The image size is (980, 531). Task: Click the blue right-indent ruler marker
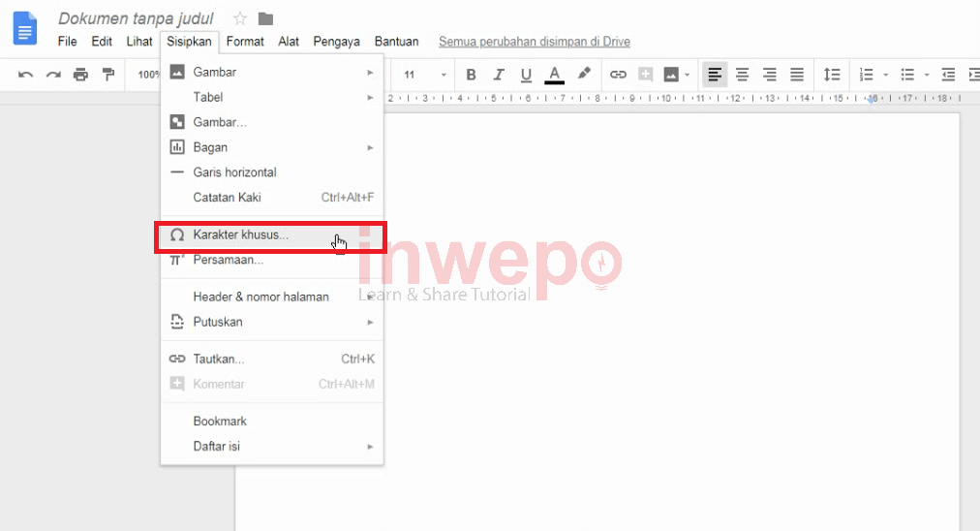click(872, 99)
